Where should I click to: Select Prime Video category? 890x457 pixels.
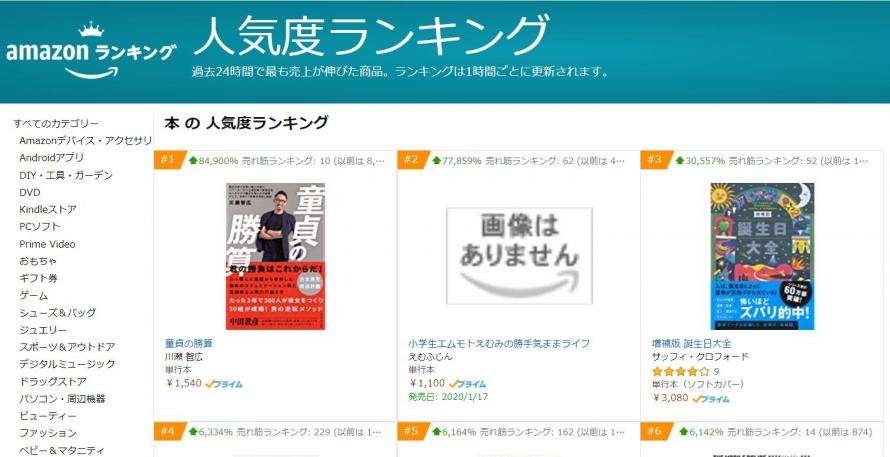[47, 244]
